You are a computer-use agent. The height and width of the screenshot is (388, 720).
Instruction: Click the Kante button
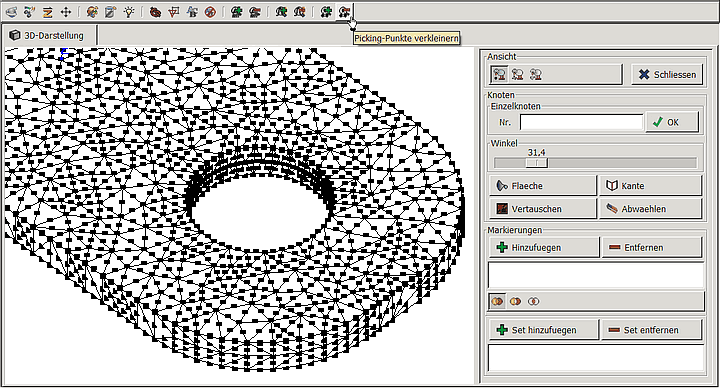click(x=650, y=186)
